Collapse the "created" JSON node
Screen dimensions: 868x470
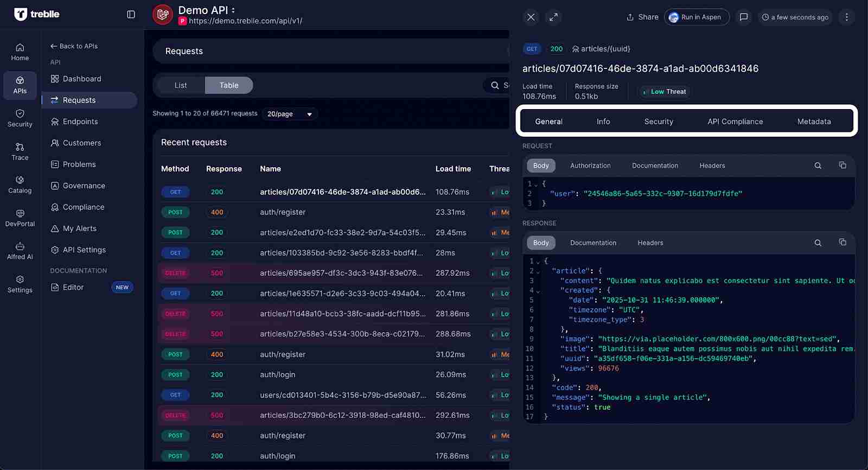point(538,291)
